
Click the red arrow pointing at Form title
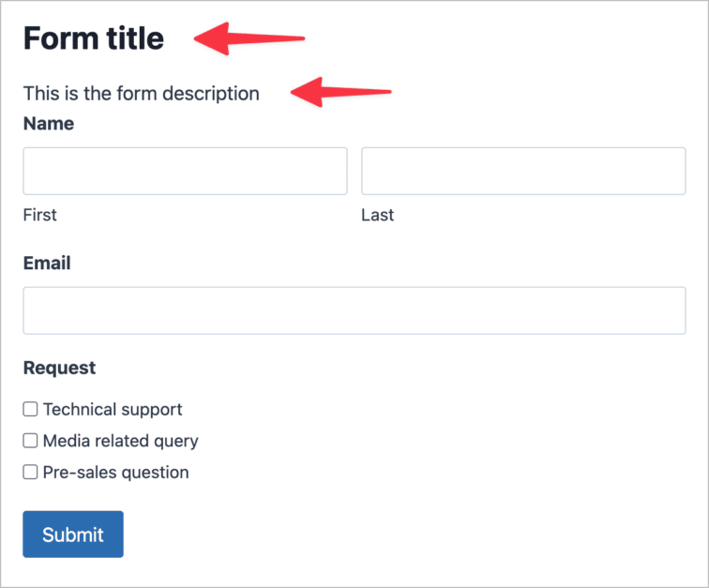(x=249, y=39)
